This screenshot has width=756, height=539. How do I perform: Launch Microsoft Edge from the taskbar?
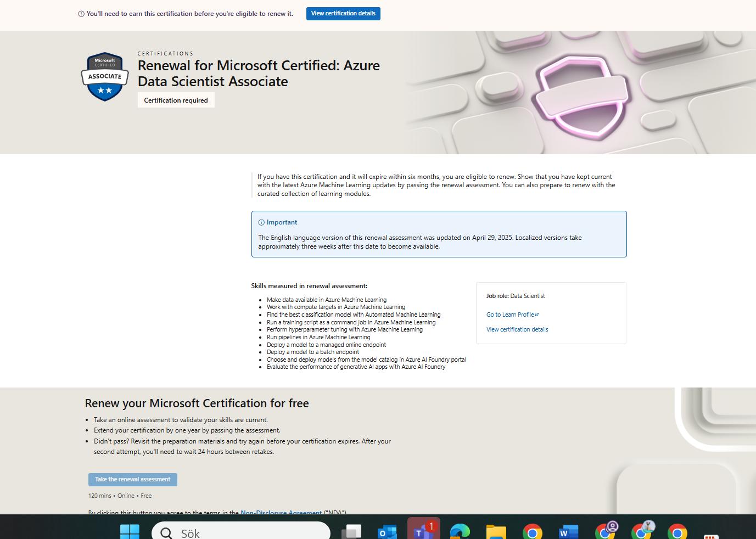(460, 531)
